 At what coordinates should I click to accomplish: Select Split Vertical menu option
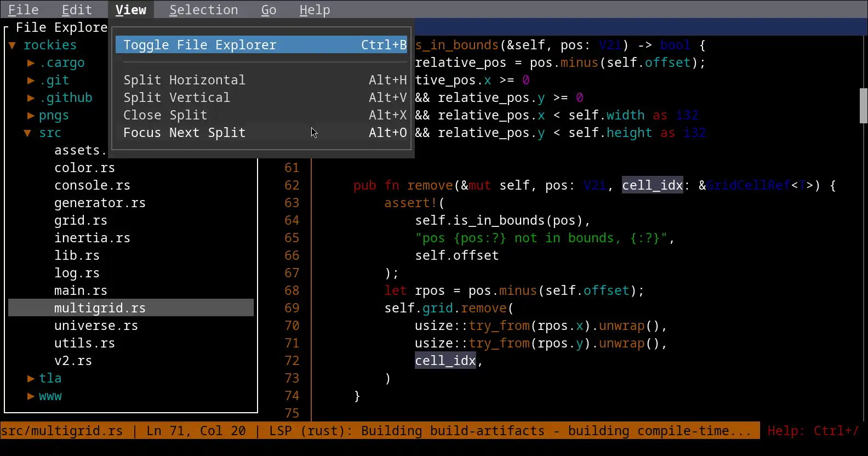[261, 98]
